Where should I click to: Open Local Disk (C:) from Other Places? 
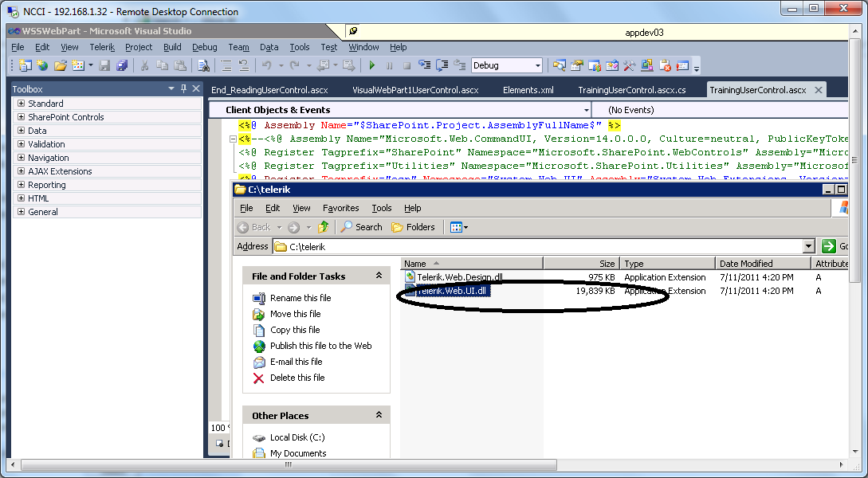[x=297, y=437]
